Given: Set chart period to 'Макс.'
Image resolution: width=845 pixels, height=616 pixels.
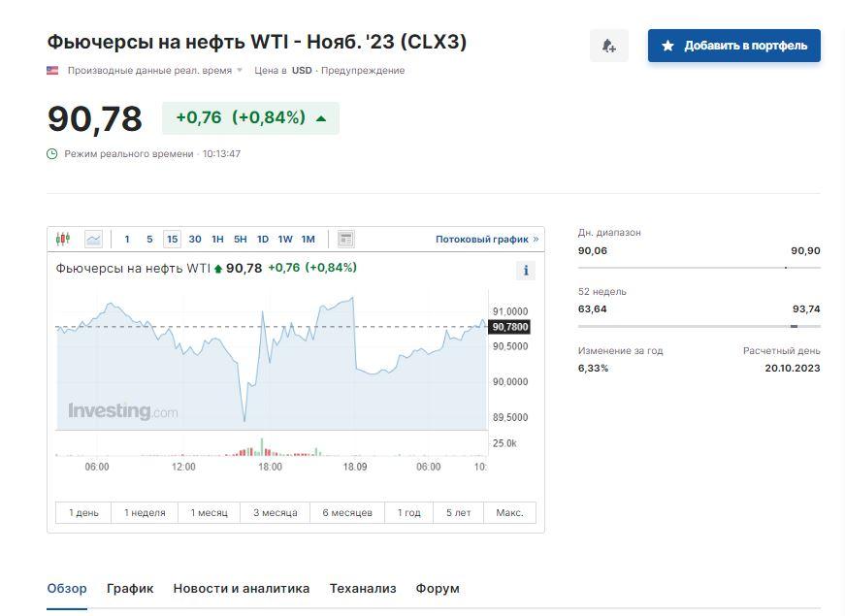Looking at the screenshot, I should point(509,512).
